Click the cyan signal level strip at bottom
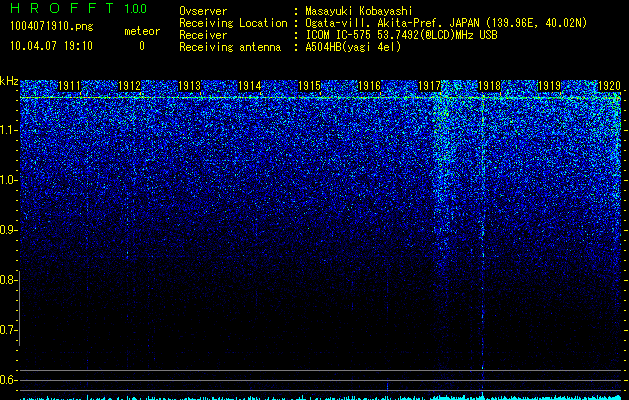This screenshot has height=400, width=629. 320,397
